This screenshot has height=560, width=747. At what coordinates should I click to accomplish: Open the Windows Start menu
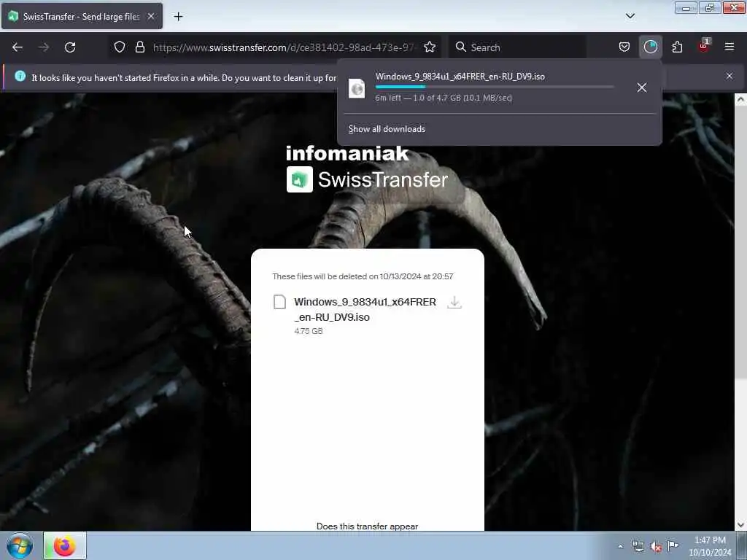(x=20, y=545)
